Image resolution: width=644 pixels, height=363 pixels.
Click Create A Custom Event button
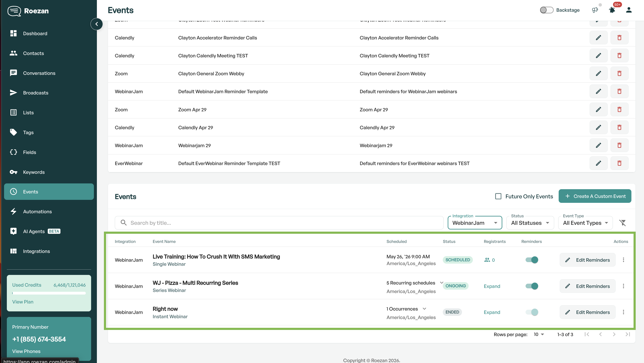595,196
